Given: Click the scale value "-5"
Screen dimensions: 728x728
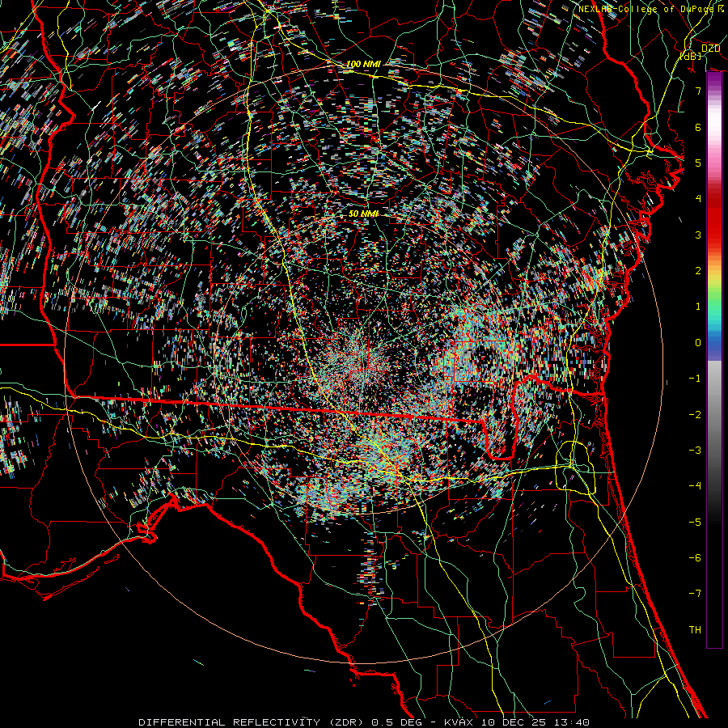Looking at the screenshot, I should (695, 523).
